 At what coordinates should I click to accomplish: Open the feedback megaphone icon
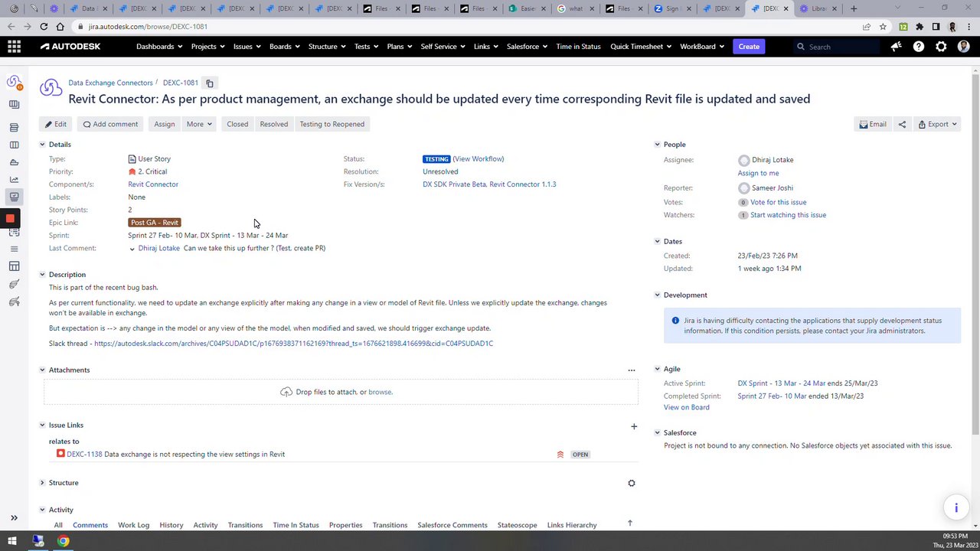896,47
